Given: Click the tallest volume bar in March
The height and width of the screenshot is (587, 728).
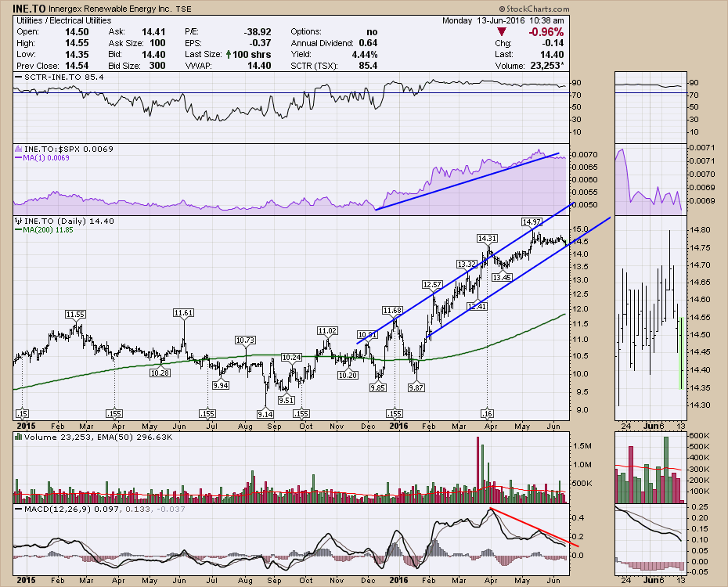Looking at the screenshot, I should point(478,470).
